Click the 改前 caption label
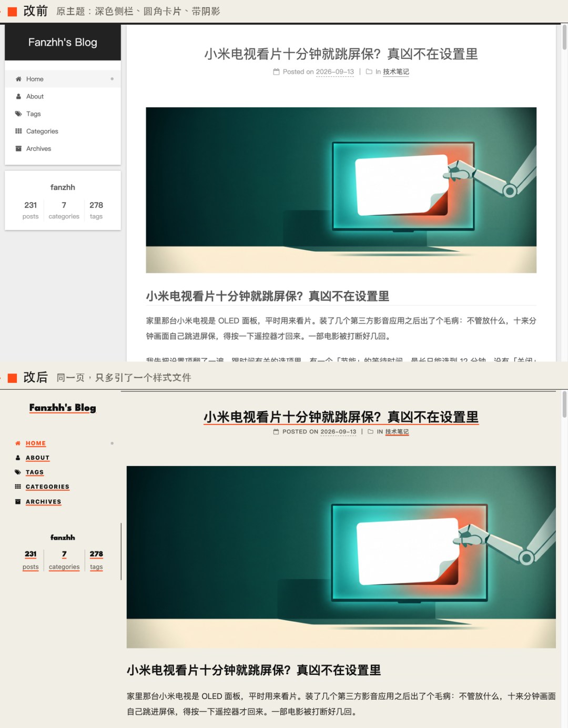The width and height of the screenshot is (568, 728). click(x=35, y=11)
